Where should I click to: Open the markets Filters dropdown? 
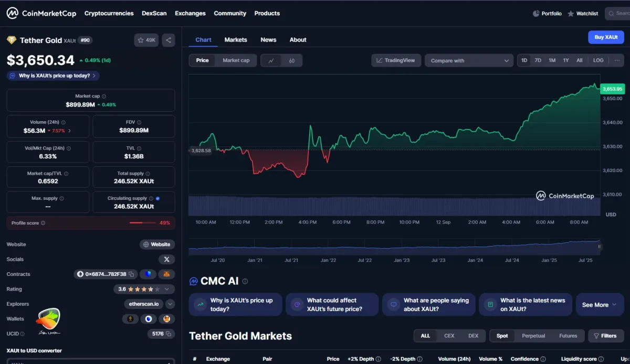click(606, 336)
